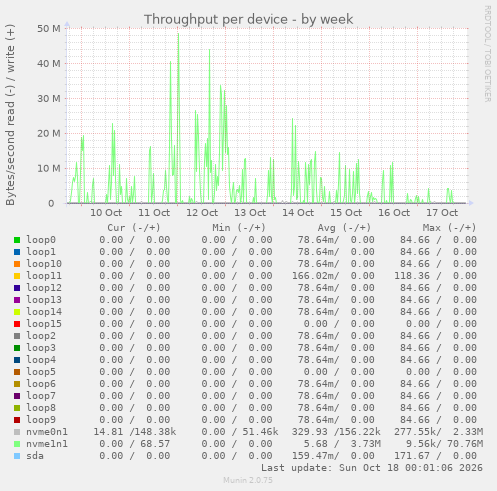Click the 'loop2' device name
Screen dimensions: 497x491
point(41,336)
